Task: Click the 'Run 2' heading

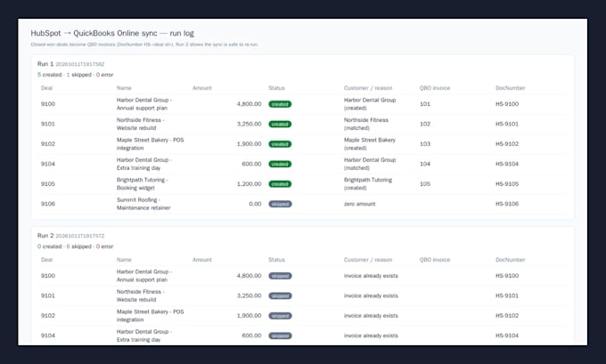Action: [45, 236]
